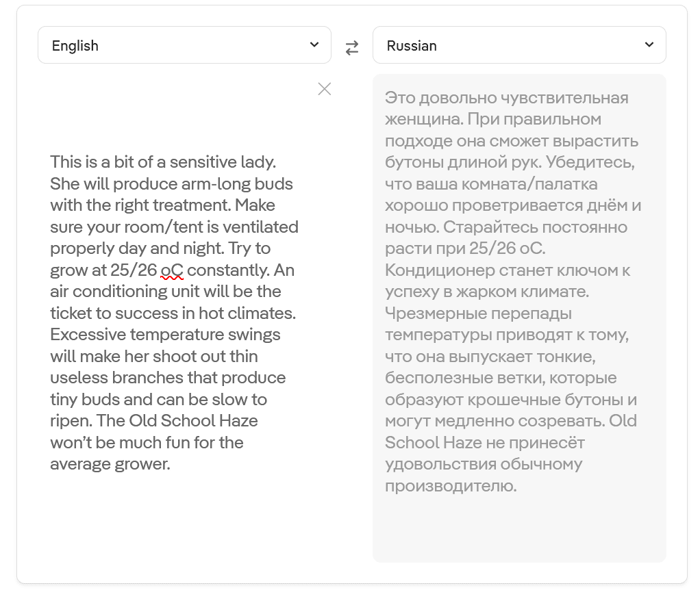Clear the source text with the X icon
Viewport: 700px width, 590px height.
click(325, 89)
